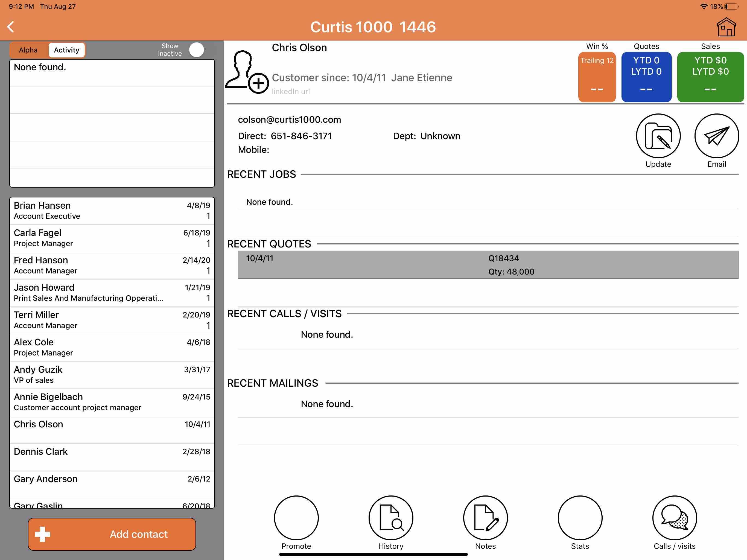The width and height of the screenshot is (747, 560).
Task: Select the Activity sort tab
Action: pos(66,50)
